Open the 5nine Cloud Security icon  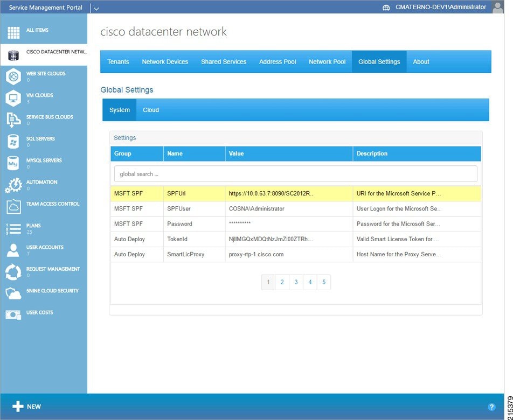point(13,293)
